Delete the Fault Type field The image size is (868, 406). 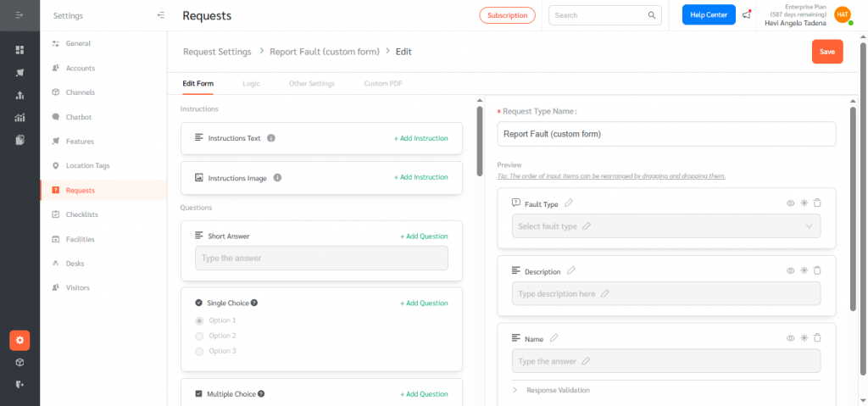(817, 203)
